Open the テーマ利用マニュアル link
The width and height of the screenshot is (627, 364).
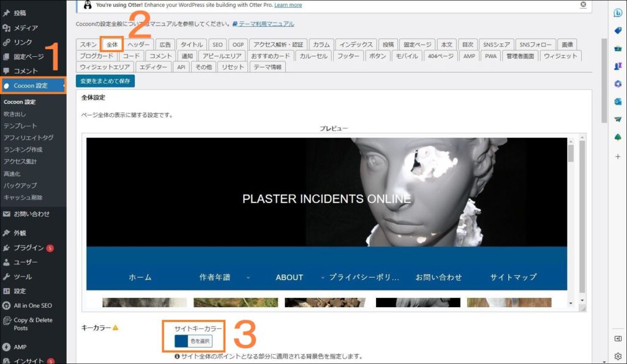[x=263, y=24]
